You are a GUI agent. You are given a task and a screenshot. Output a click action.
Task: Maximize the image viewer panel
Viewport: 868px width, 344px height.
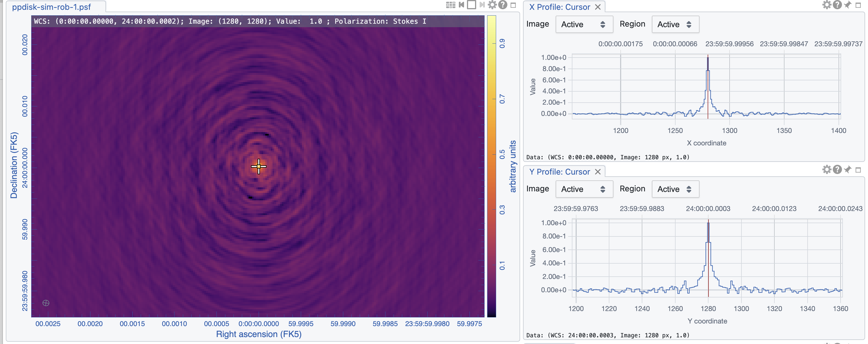pos(513,5)
